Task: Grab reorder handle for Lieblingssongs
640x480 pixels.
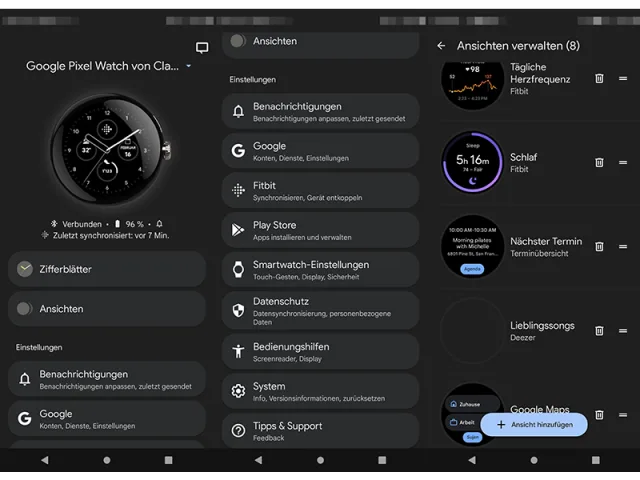Action: pos(623,331)
